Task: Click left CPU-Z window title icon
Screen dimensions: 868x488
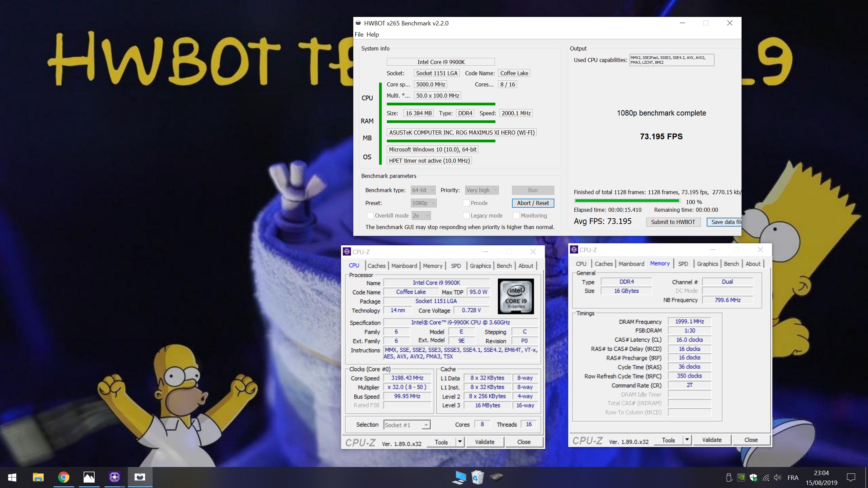Action: (x=347, y=251)
